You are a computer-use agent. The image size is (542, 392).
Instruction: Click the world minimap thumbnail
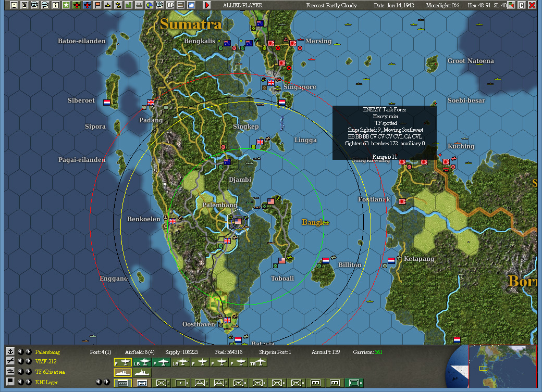502,366
